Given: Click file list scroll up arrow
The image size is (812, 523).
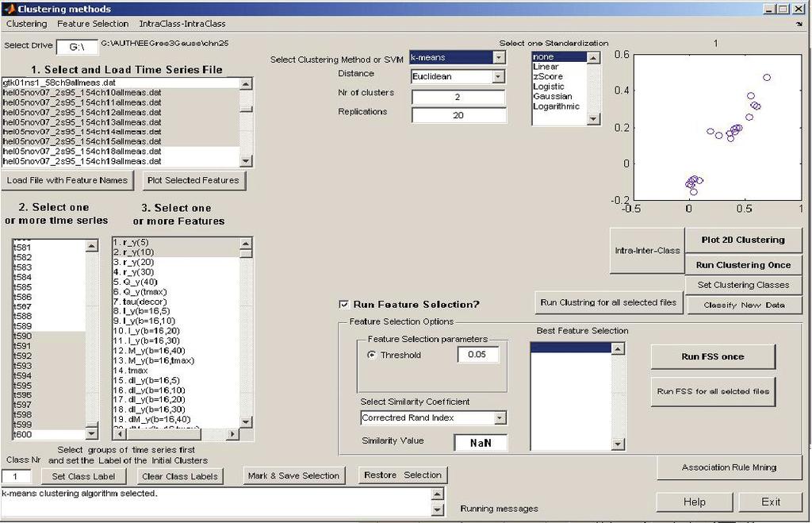Looking at the screenshot, I should [x=247, y=83].
